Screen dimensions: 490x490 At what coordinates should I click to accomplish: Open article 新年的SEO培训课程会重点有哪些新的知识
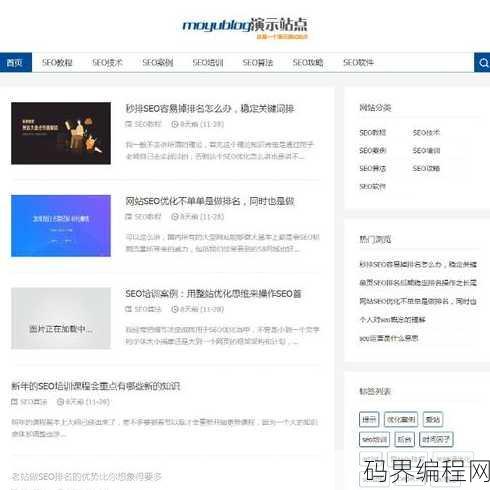click(x=96, y=386)
